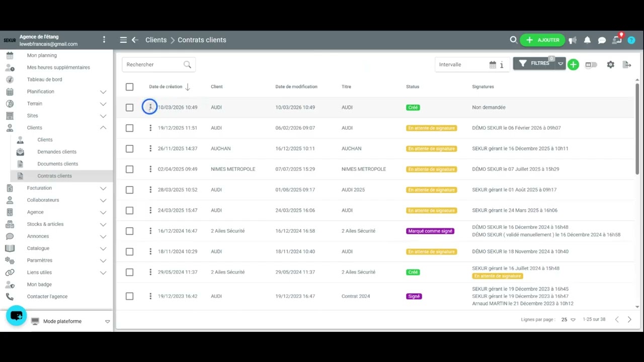This screenshot has width=644, height=362.
Task: Sort by Date de modification column
Action: pyautogui.click(x=296, y=87)
